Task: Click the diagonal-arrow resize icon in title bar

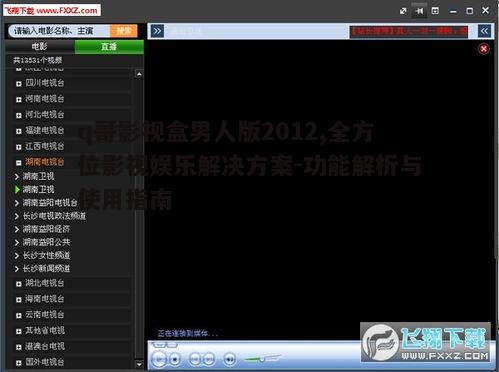Action: [403, 11]
